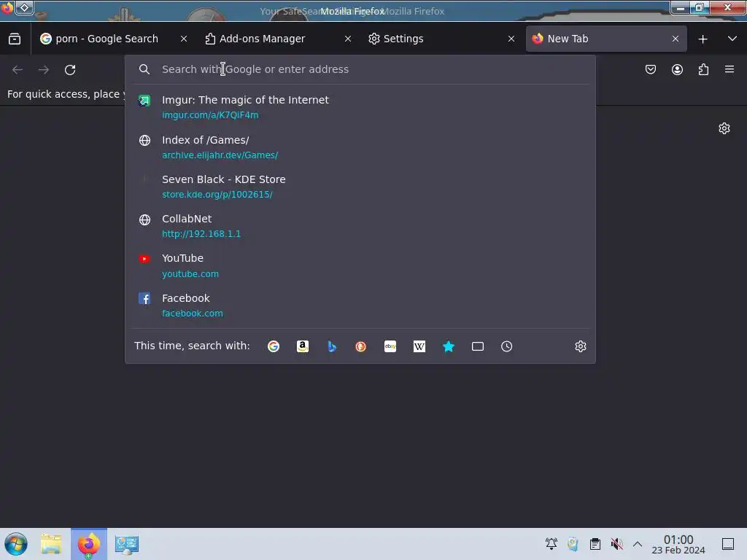
Task: Open the clock showing 01:00
Action: pyautogui.click(x=678, y=544)
